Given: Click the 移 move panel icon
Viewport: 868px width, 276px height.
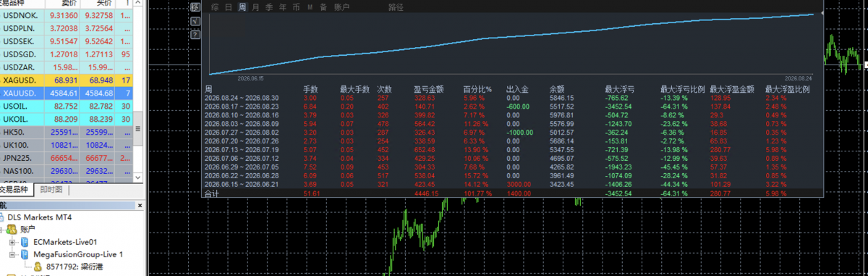Looking at the screenshot, I should pyautogui.click(x=195, y=7).
